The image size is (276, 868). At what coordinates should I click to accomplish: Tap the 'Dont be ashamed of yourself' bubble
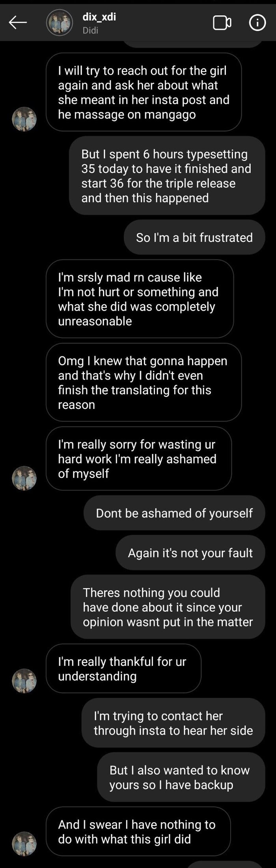pos(174,513)
